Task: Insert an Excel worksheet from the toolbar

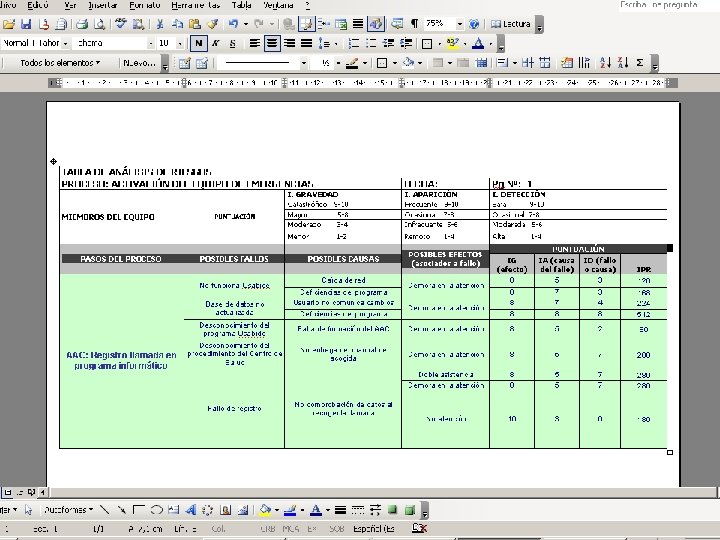Action: click(x=341, y=24)
